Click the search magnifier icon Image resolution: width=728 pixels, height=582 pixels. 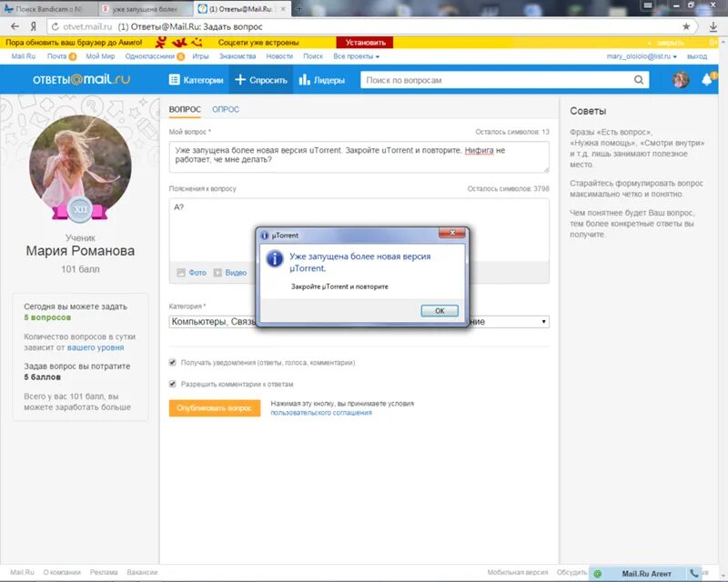coord(639,80)
